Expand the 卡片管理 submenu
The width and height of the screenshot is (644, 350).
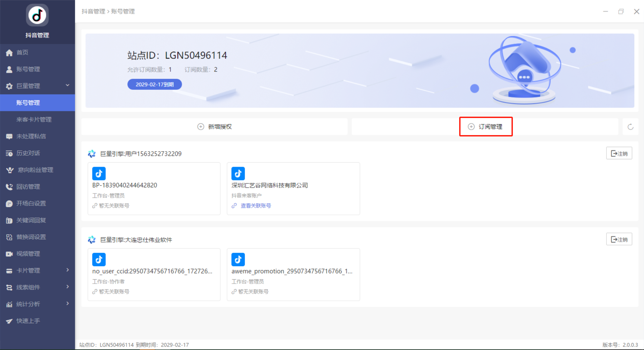[x=67, y=270]
